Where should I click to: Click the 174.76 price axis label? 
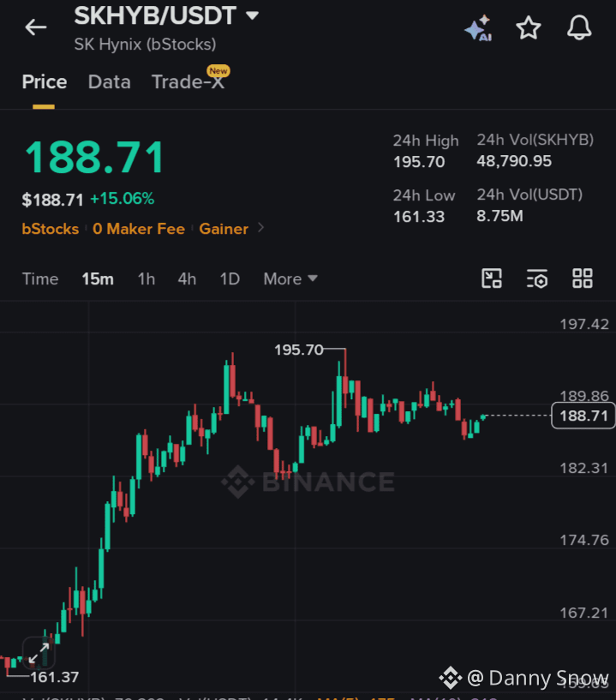[584, 540]
